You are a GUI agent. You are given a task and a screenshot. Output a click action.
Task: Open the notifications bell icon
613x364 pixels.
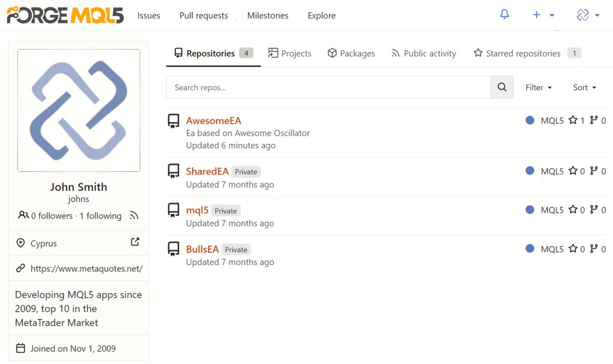click(504, 15)
